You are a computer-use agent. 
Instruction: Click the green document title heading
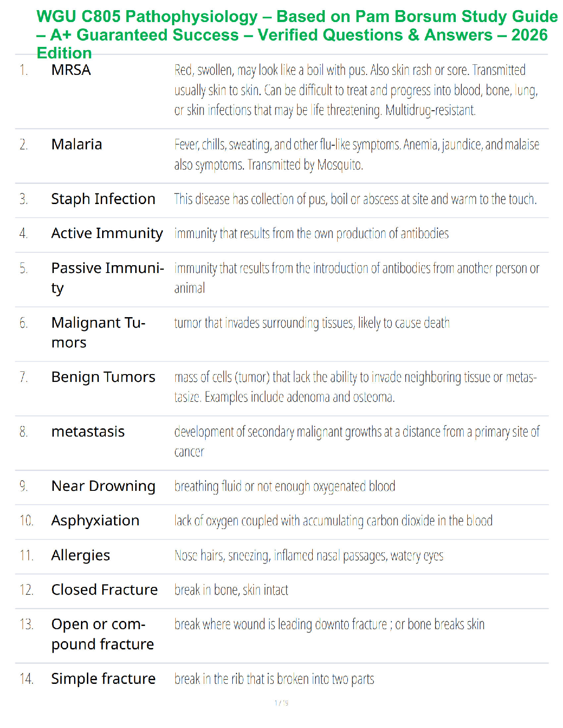[x=297, y=34]
